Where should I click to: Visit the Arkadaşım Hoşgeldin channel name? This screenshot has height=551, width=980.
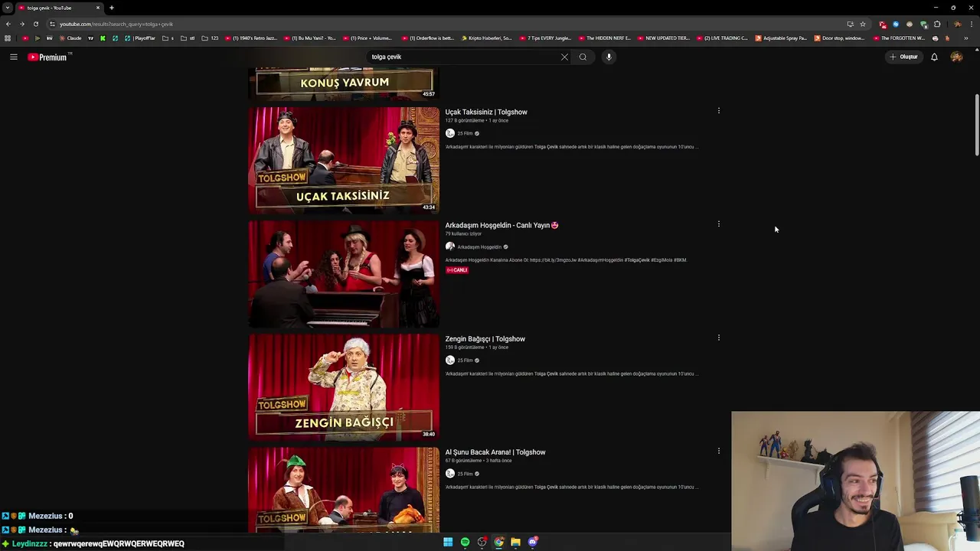click(x=479, y=246)
